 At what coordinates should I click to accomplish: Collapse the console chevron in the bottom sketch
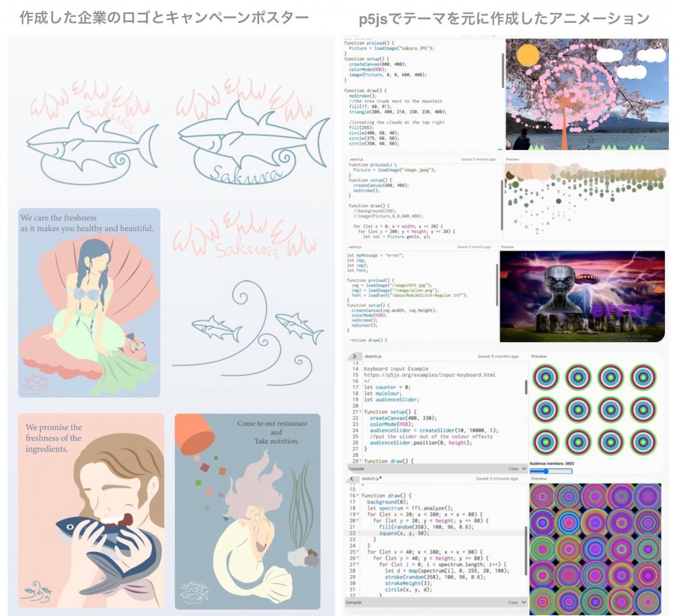point(524,603)
